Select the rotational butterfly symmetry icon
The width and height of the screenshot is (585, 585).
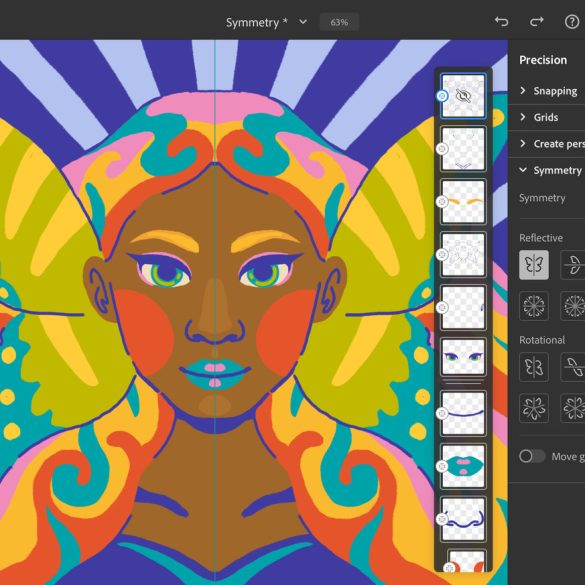point(534,367)
